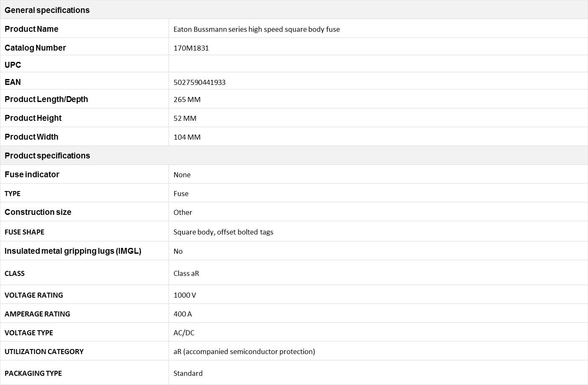The image size is (588, 385).
Task: Click the 'Product Width' label
Action: [x=31, y=137]
